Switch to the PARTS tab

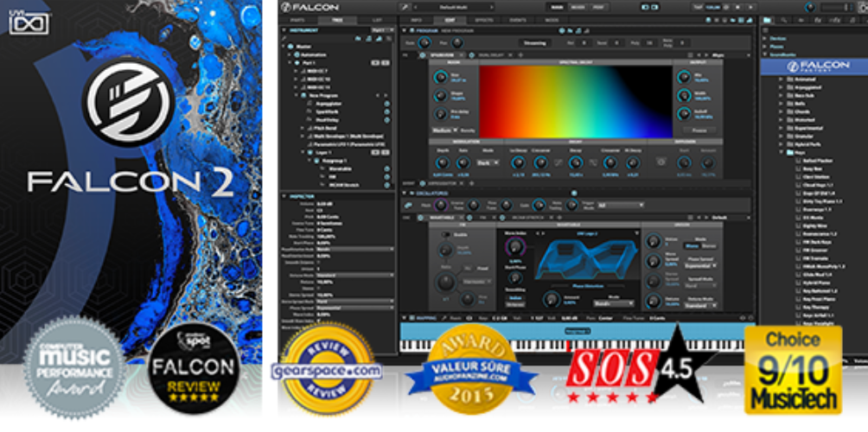click(297, 20)
